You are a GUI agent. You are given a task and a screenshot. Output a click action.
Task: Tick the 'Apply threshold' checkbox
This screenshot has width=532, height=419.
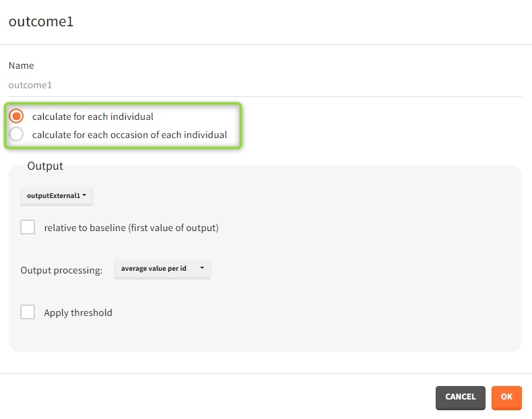(x=28, y=312)
